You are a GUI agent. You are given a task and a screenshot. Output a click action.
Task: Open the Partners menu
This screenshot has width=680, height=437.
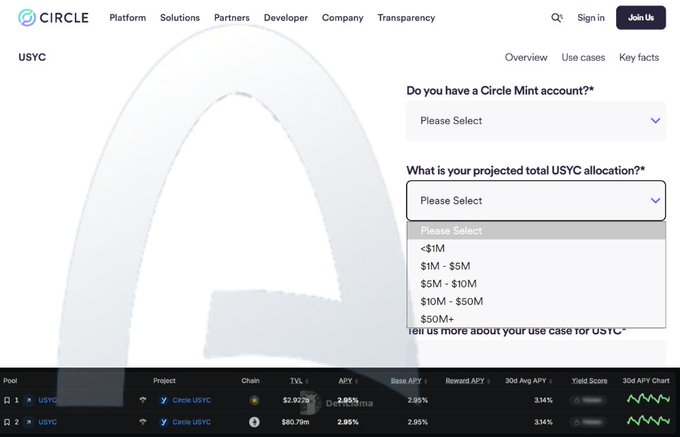pos(232,18)
